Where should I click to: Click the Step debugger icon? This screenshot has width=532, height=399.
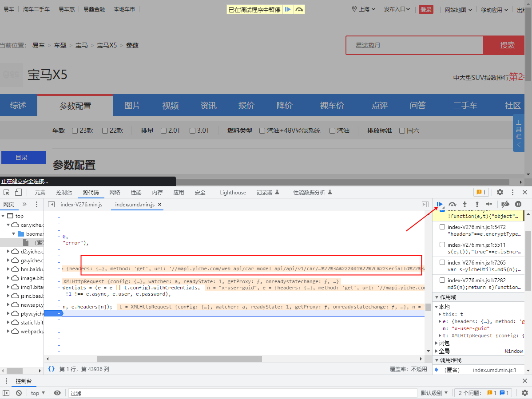489,204
